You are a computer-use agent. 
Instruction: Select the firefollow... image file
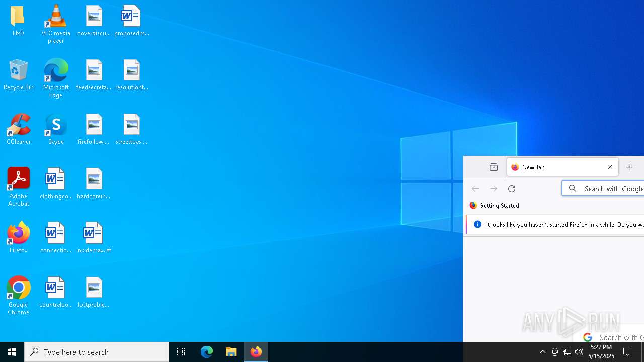(x=94, y=129)
